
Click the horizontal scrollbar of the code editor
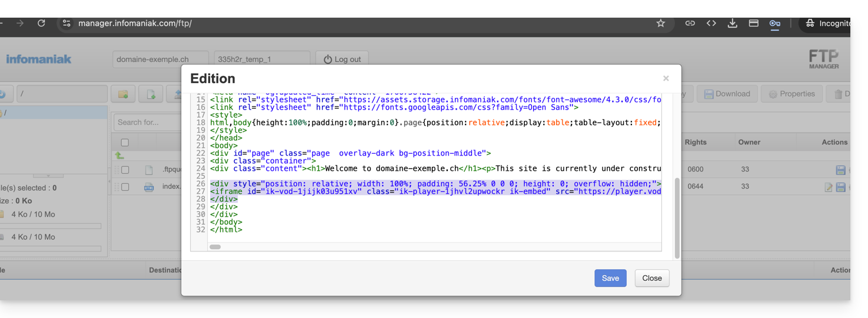tap(215, 247)
